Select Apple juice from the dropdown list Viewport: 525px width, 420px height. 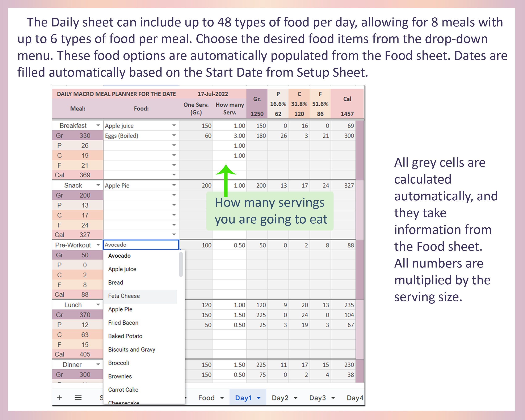click(x=140, y=269)
